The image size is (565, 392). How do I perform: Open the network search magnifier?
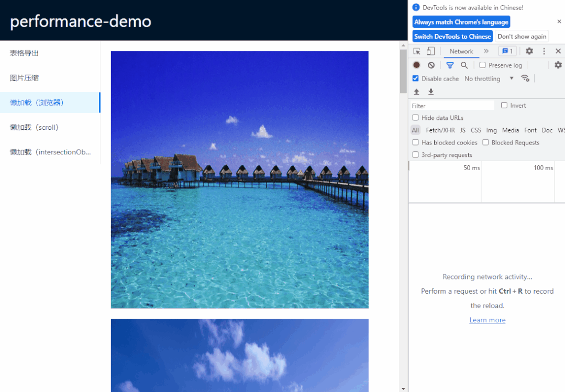464,65
